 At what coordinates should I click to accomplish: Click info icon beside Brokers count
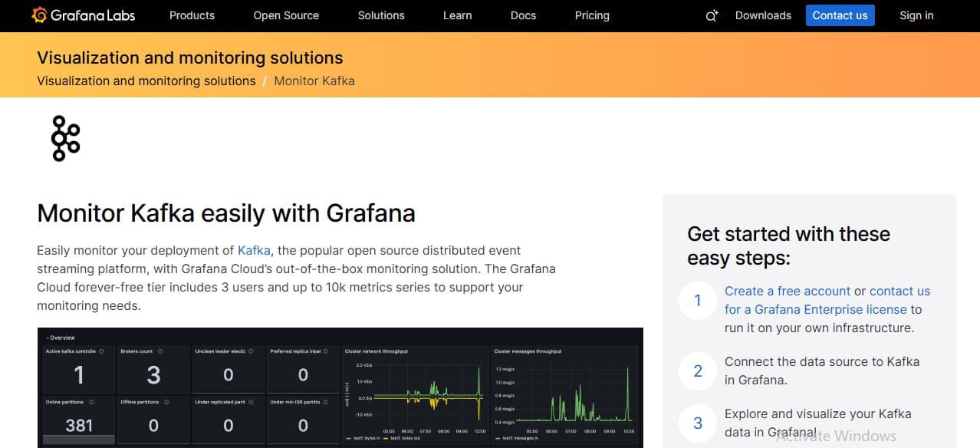coord(159,351)
